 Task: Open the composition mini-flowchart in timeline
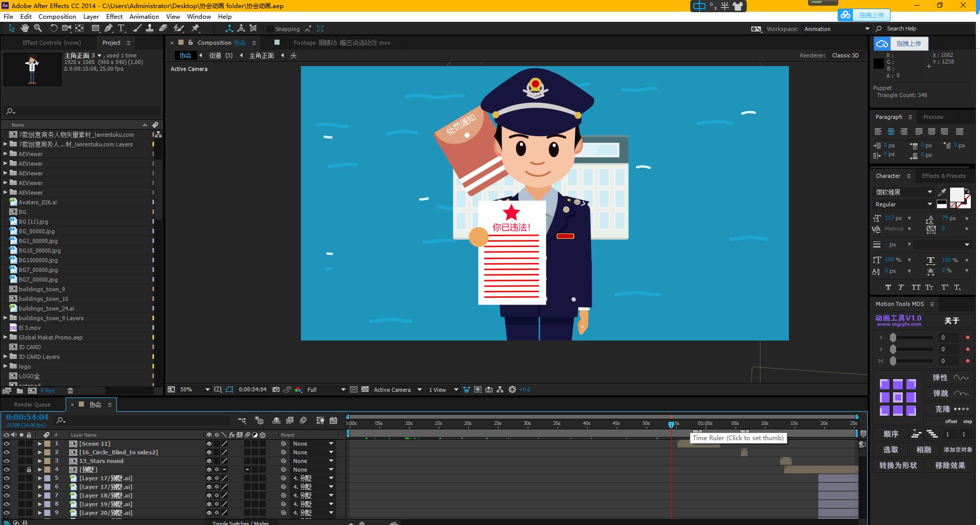click(242, 420)
